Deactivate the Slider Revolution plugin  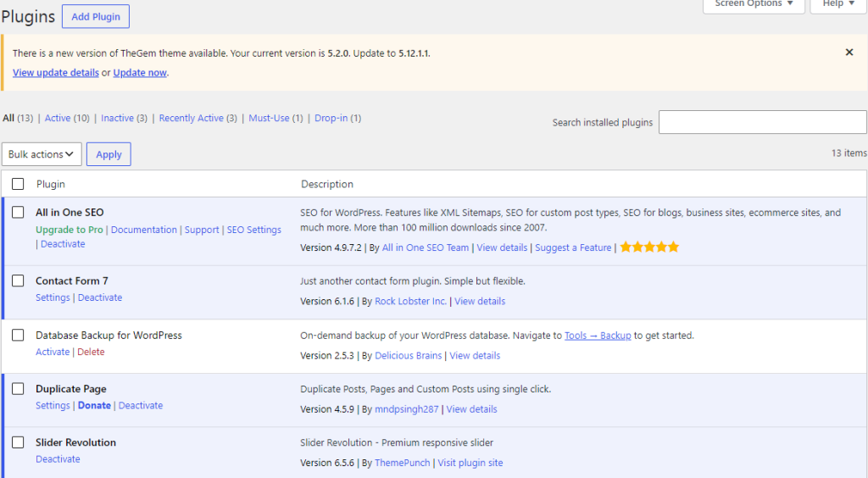pyautogui.click(x=58, y=459)
